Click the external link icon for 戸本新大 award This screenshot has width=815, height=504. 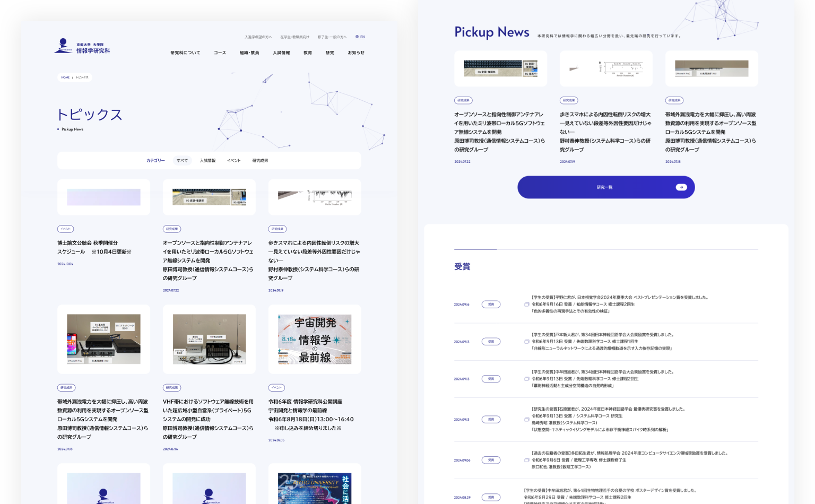click(x=526, y=342)
